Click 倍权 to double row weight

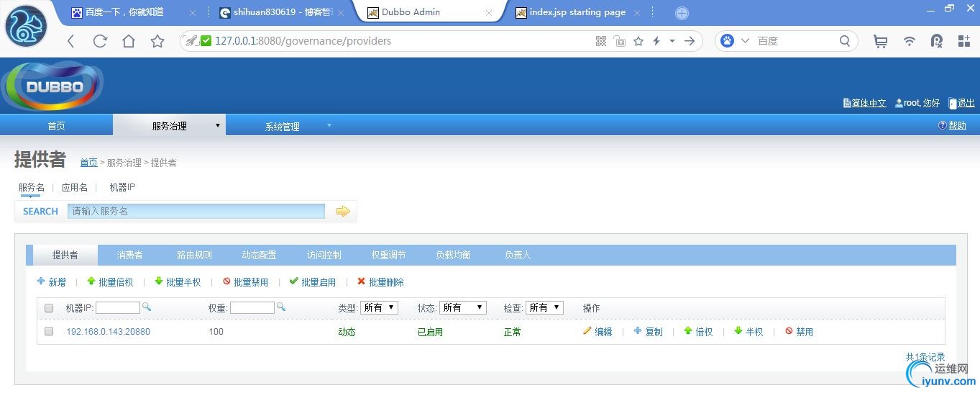point(698,332)
